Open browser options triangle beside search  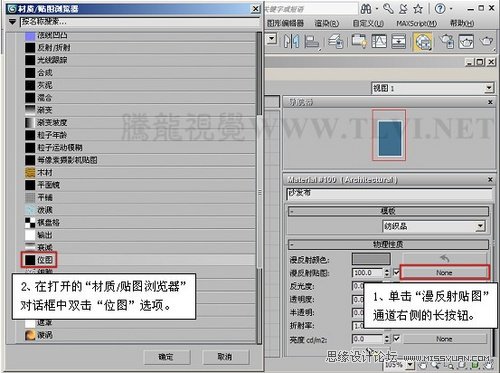(x=12, y=22)
